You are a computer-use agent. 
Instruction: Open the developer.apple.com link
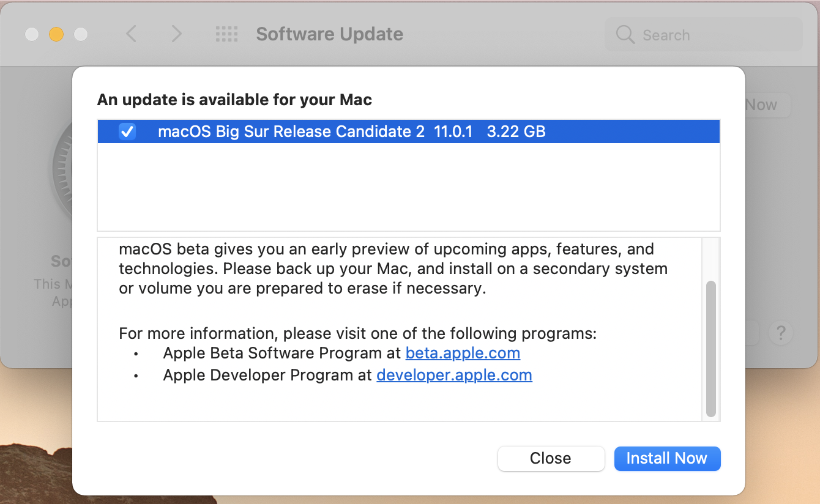[x=454, y=375]
